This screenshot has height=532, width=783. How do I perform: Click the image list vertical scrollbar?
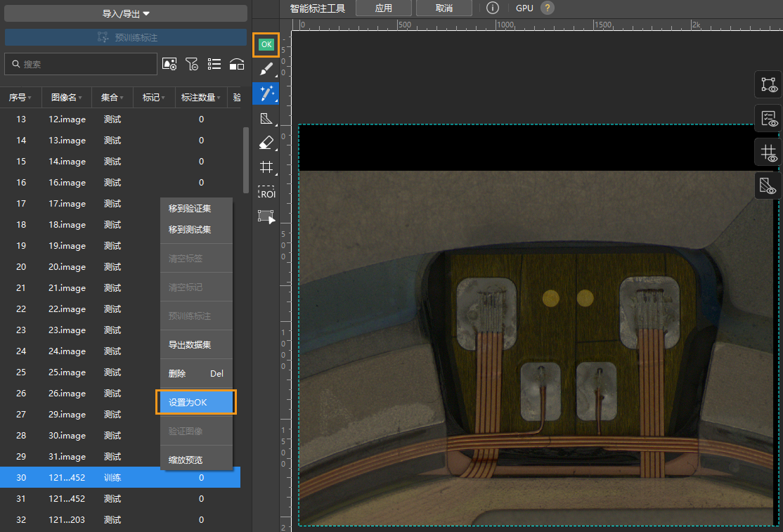point(246,160)
